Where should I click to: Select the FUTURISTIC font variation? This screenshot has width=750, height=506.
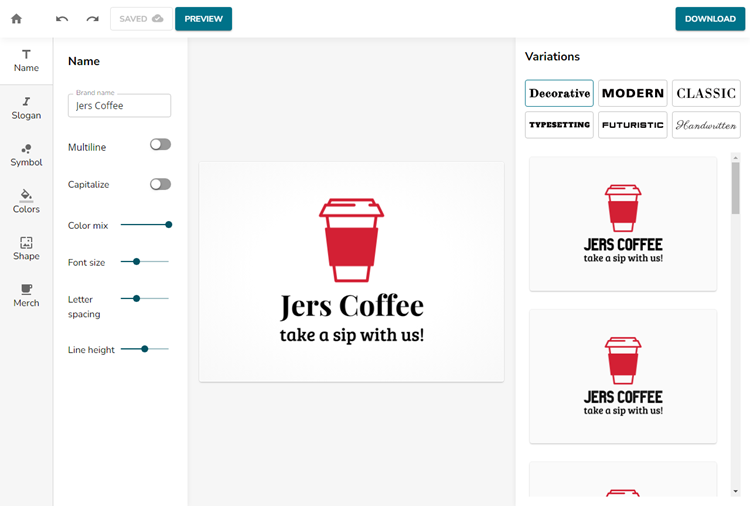pos(632,125)
